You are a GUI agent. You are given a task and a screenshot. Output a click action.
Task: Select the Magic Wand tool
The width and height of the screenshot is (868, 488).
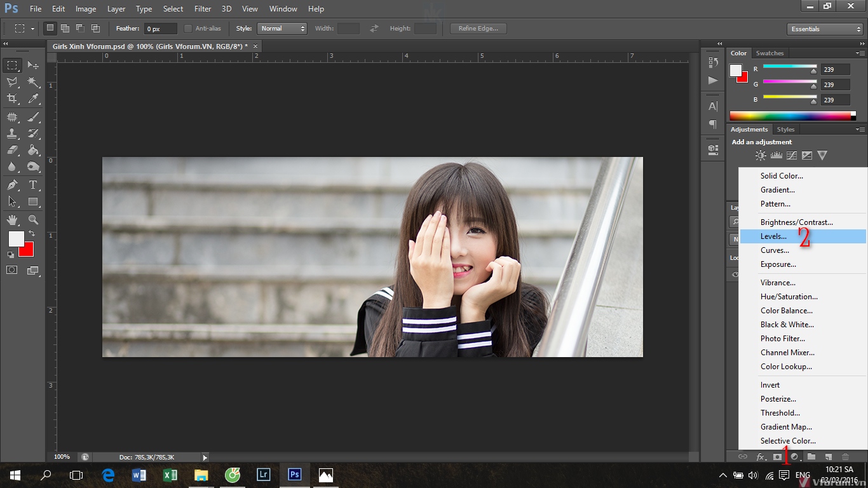click(33, 82)
